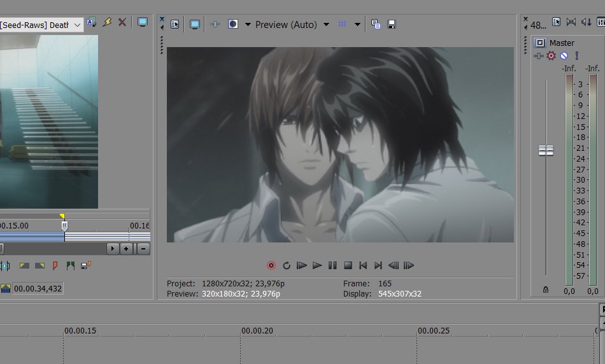The width and height of the screenshot is (605, 364).
Task: Click Stop in the preview transport
Action: coord(348,265)
